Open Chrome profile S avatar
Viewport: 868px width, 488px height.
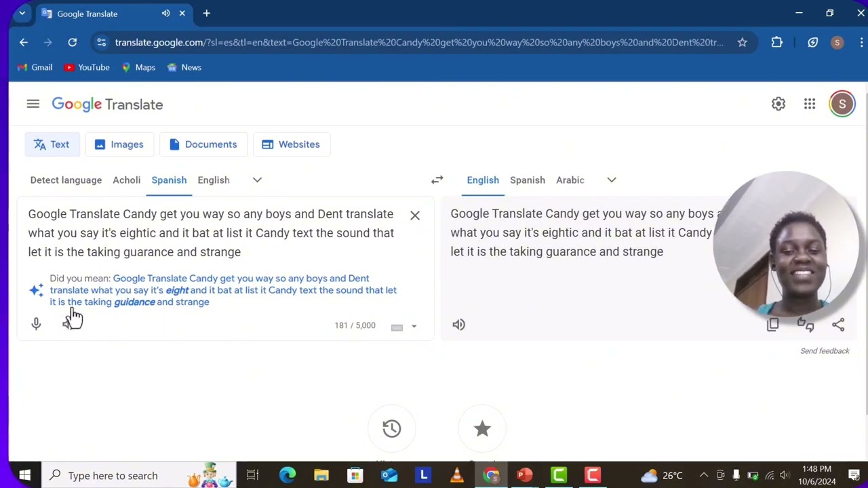837,42
